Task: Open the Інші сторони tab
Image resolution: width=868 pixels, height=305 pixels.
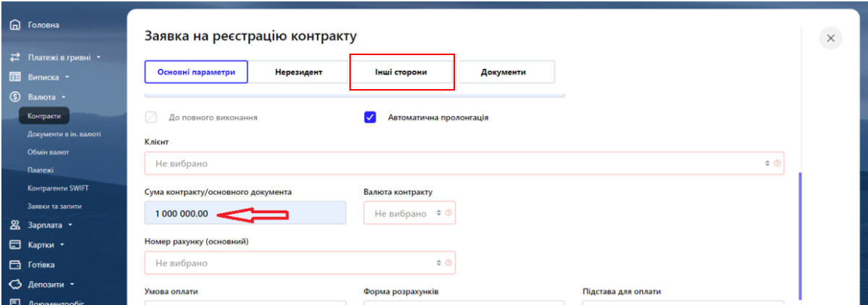Action: pyautogui.click(x=401, y=72)
